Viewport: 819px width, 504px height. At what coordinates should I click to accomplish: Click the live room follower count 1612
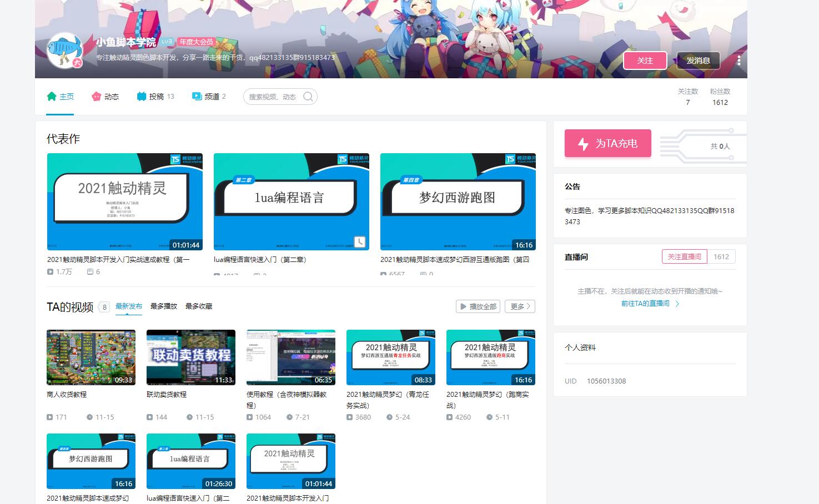(x=721, y=257)
